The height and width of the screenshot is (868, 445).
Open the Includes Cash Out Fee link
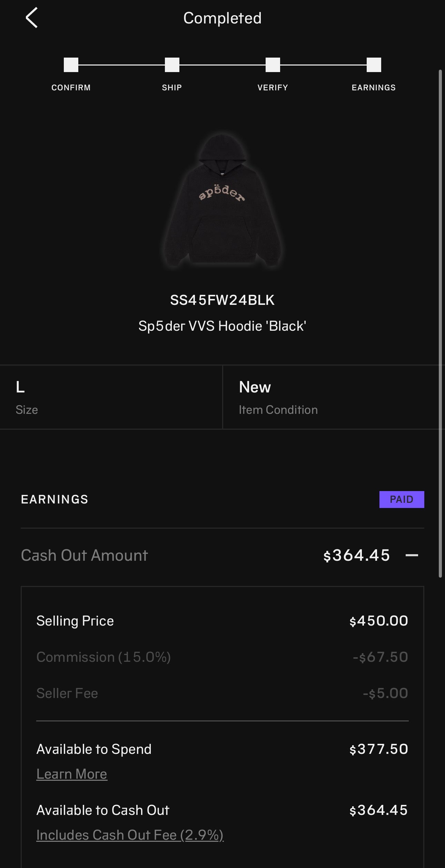[130, 835]
